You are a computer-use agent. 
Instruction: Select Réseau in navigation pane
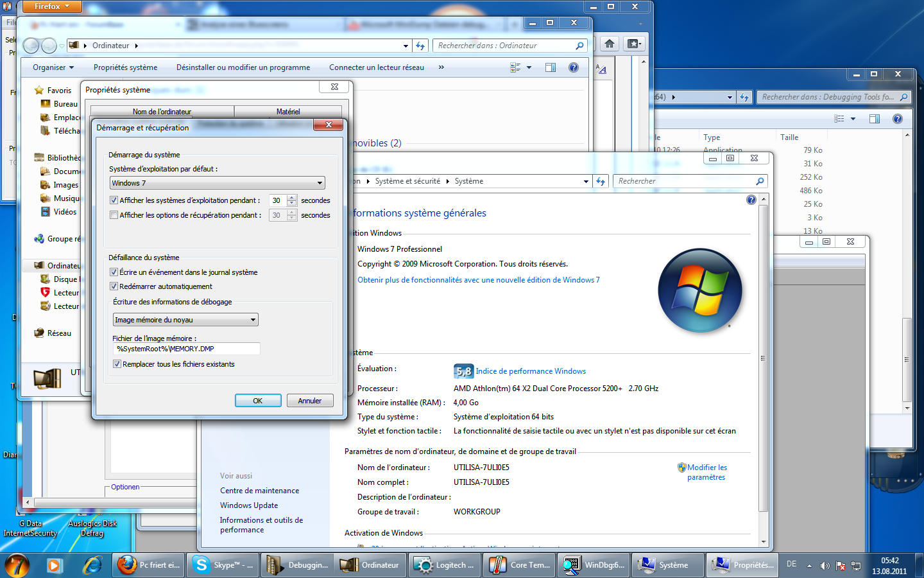tap(59, 333)
